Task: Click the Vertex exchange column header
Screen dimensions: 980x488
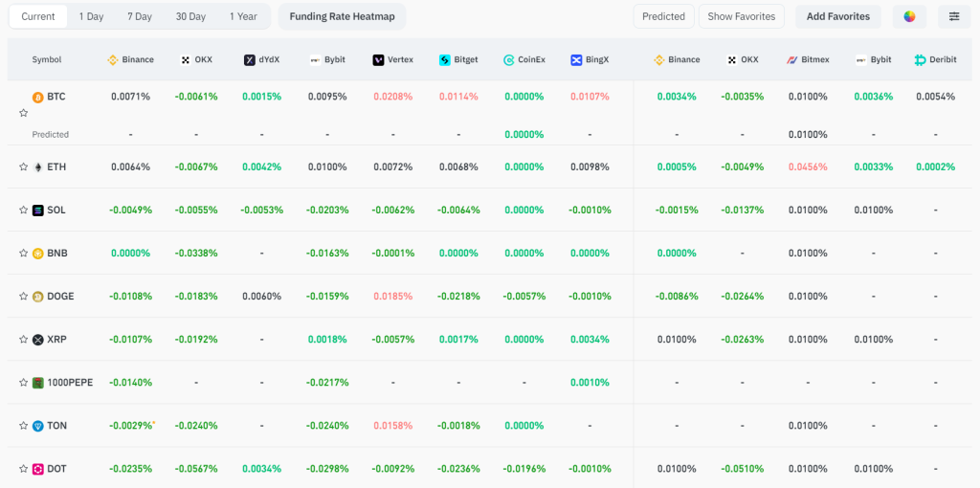Action: [x=392, y=59]
